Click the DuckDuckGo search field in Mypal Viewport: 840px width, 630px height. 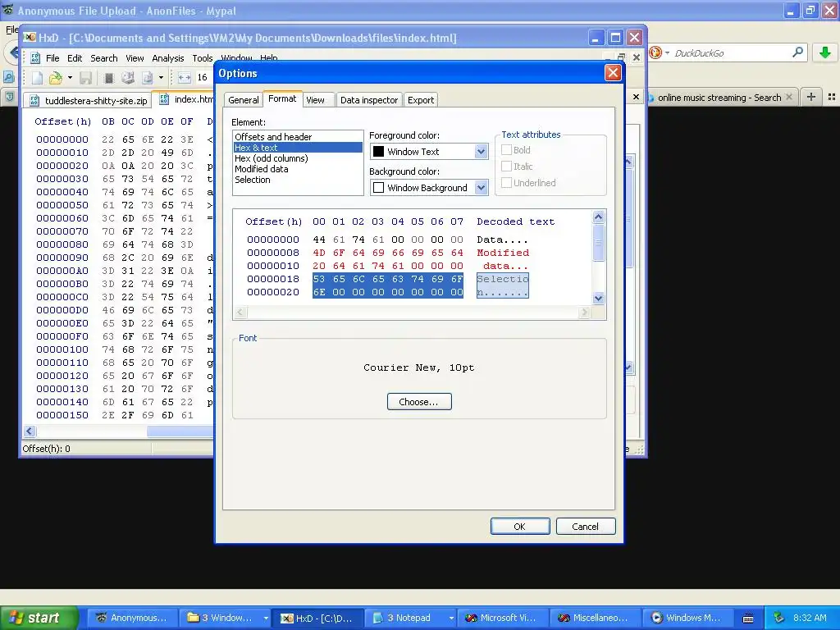tap(730, 53)
